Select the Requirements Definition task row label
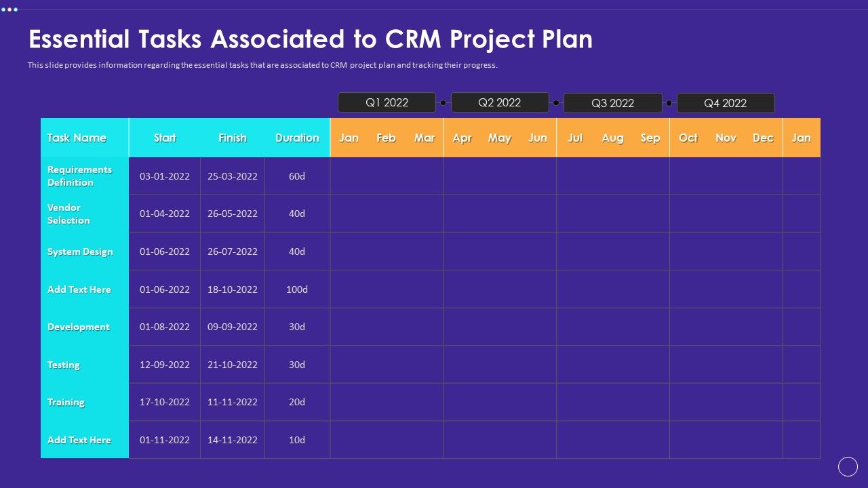Image resolution: width=868 pixels, height=488 pixels. [79, 176]
